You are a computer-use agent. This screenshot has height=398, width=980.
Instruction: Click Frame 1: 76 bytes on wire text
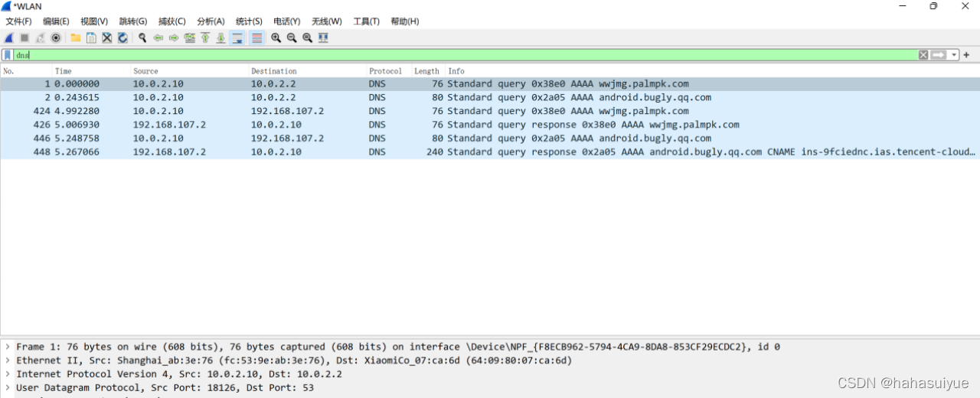click(398, 347)
